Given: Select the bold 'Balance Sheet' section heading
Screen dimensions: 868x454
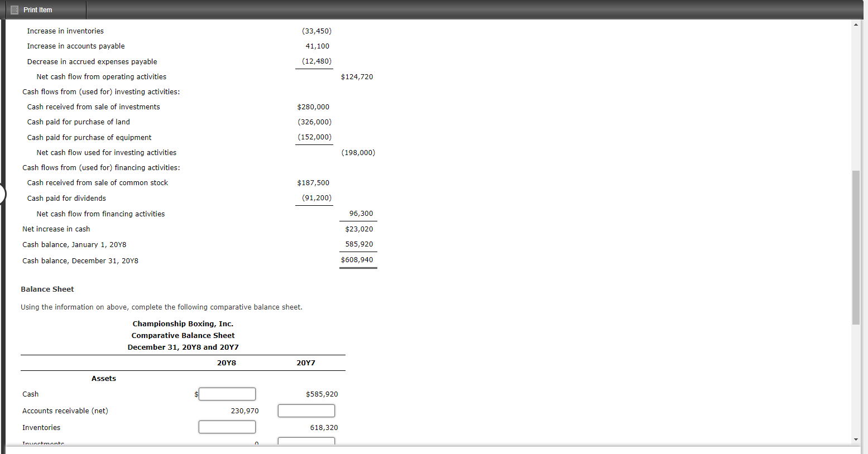Looking at the screenshot, I should (47, 289).
